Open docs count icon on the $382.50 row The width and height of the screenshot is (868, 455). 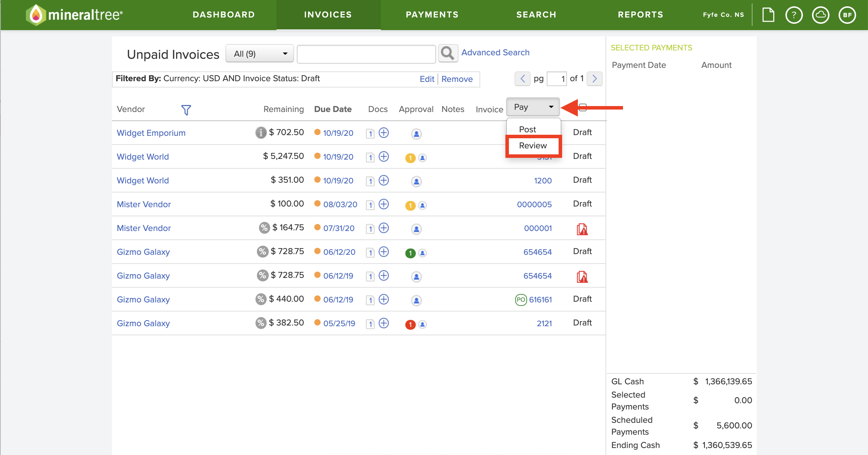(x=370, y=324)
